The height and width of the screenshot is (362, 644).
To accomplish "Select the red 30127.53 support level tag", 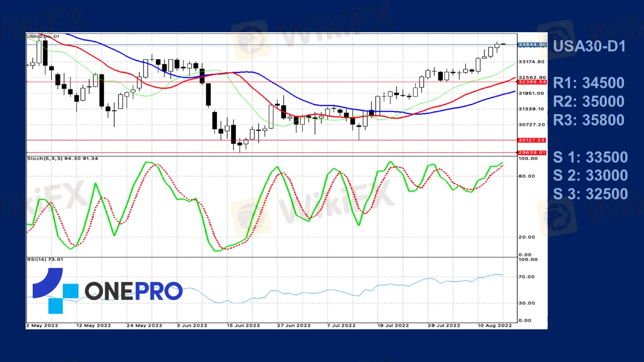I will pyautogui.click(x=532, y=140).
